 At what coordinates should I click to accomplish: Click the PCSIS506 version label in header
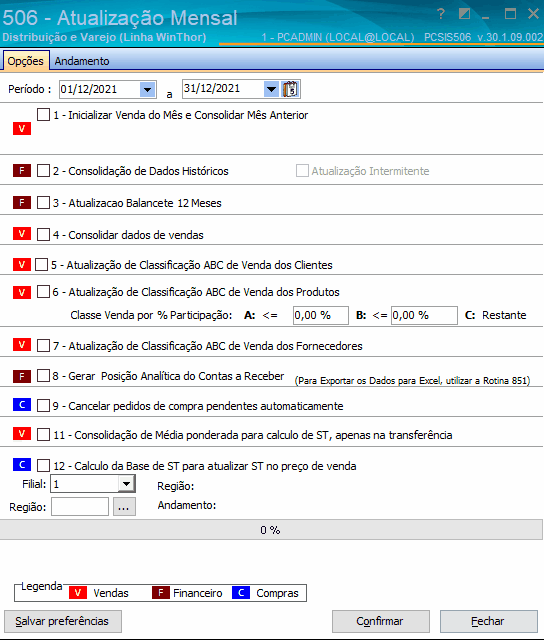pyautogui.click(x=484, y=37)
